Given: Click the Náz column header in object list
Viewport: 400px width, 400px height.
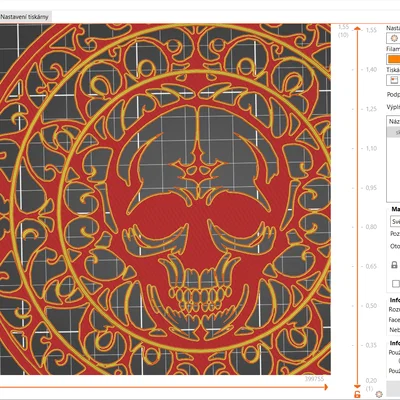Looking at the screenshot, I should (394, 122).
